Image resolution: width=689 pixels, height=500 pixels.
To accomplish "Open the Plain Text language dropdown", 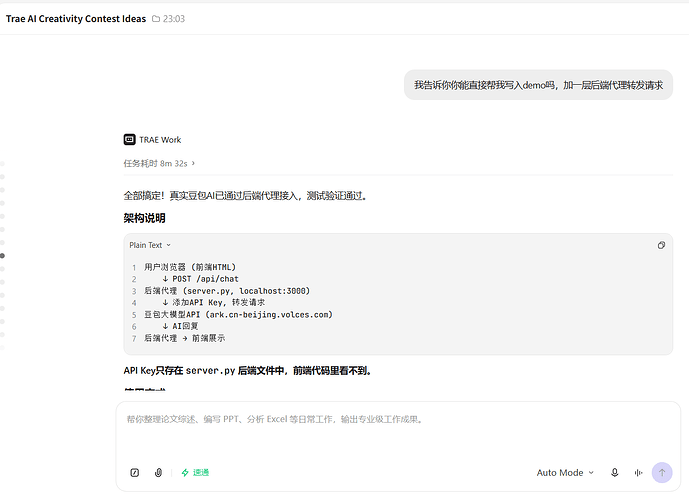I will pyautogui.click(x=150, y=245).
